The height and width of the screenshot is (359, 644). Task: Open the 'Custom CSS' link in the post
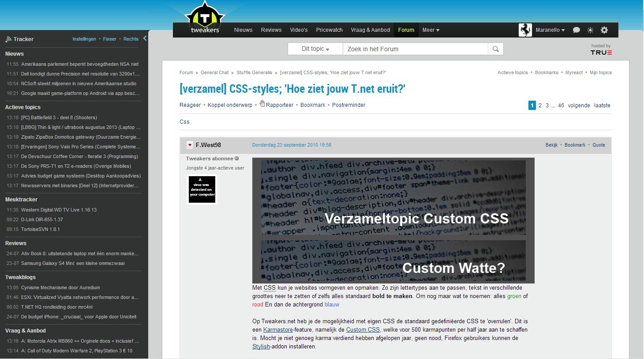tap(363, 330)
